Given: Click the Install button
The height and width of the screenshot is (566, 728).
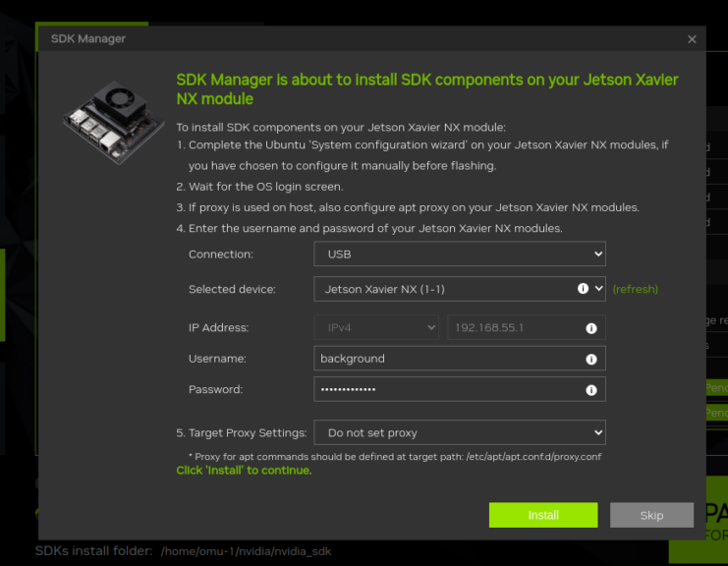Looking at the screenshot, I should (x=543, y=515).
